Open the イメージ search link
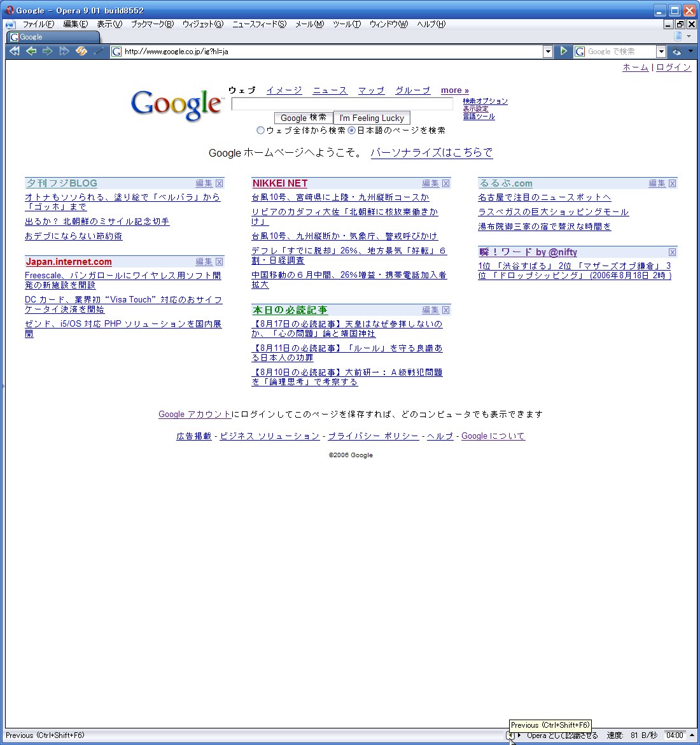700x745 pixels. tap(284, 90)
